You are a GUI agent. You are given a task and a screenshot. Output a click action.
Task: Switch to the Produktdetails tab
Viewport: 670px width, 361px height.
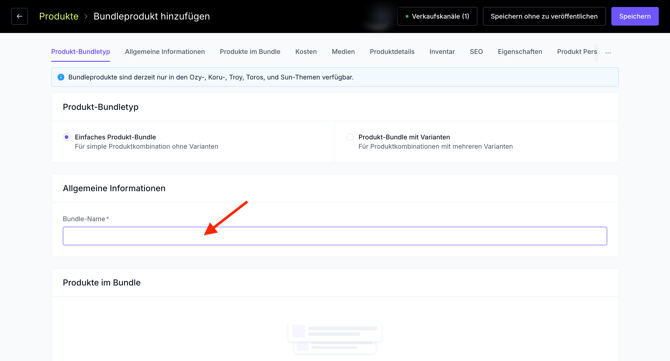click(392, 52)
